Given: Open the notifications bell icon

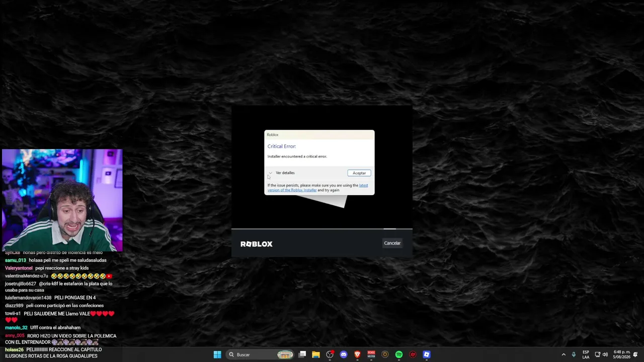Looking at the screenshot, I should (x=635, y=354).
